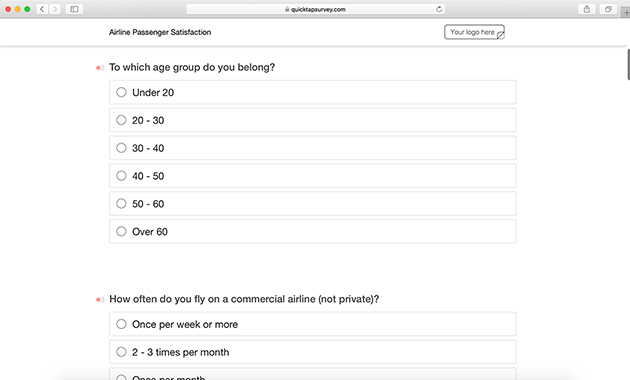Click the Airline Passenger Satisfaction title
Viewport: 630px width, 380px height.
pyautogui.click(x=160, y=32)
